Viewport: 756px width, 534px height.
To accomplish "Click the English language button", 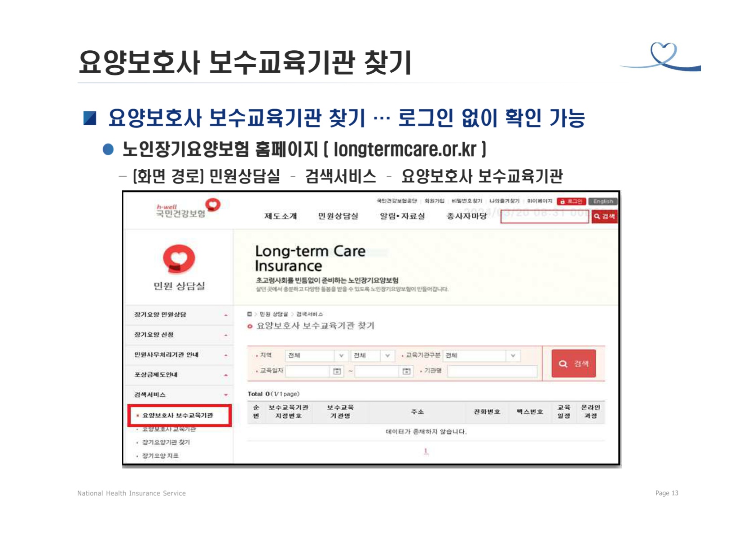I will tap(603, 201).
